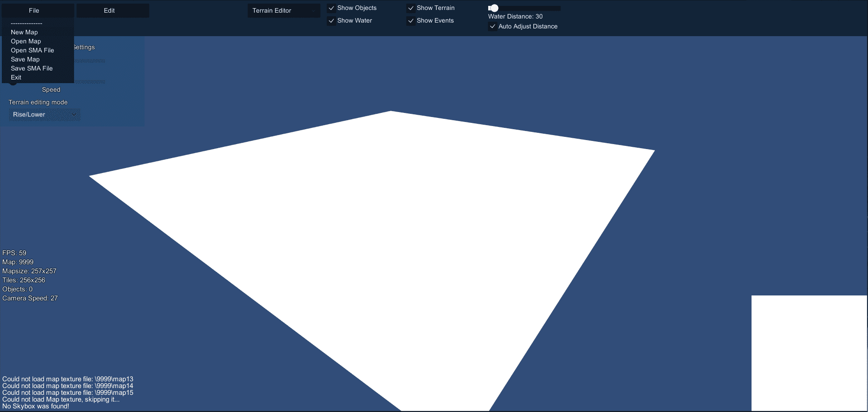Click the Tiles: 256x256 readout
Image resolution: width=868 pixels, height=412 pixels.
click(23, 280)
